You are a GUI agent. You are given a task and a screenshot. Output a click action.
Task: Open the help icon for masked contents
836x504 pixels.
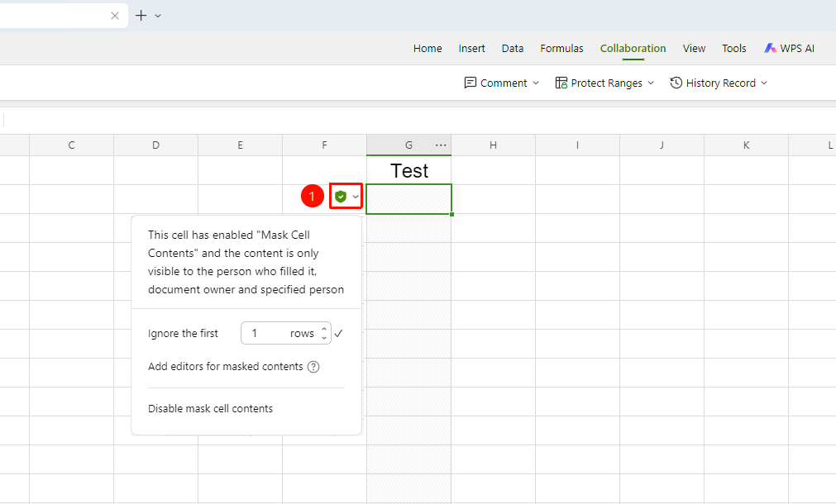point(313,367)
